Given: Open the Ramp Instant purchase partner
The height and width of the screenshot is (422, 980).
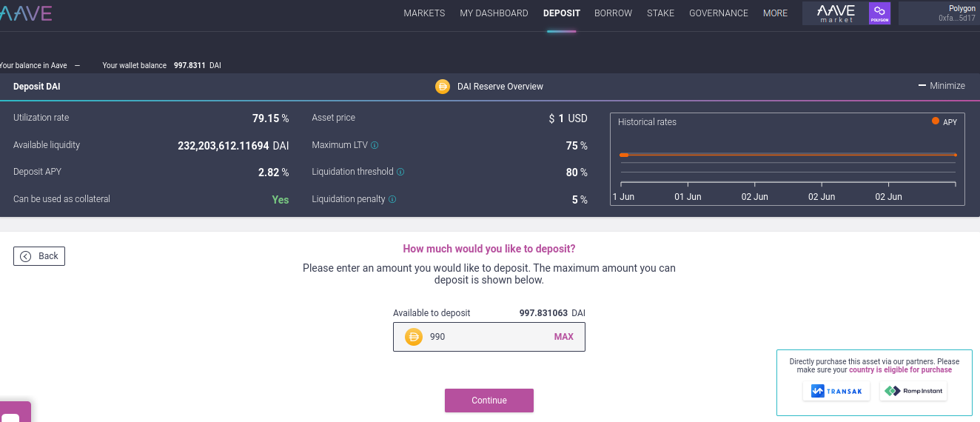Looking at the screenshot, I should click(x=913, y=391).
